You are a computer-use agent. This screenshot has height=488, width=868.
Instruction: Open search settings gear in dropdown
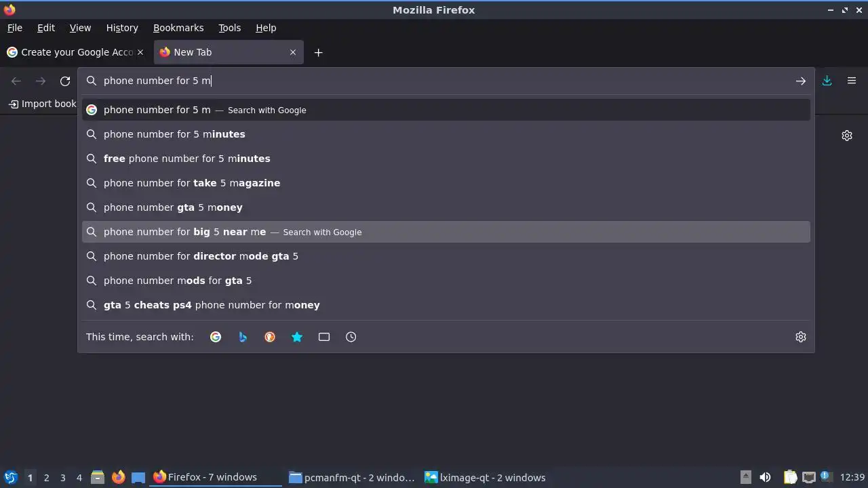tap(801, 337)
